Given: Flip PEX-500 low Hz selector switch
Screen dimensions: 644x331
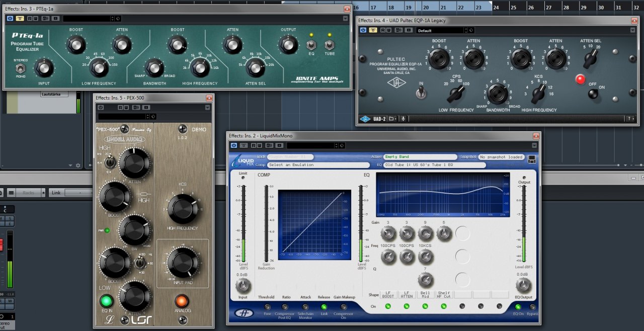Looking at the screenshot, I should pyautogui.click(x=139, y=263).
